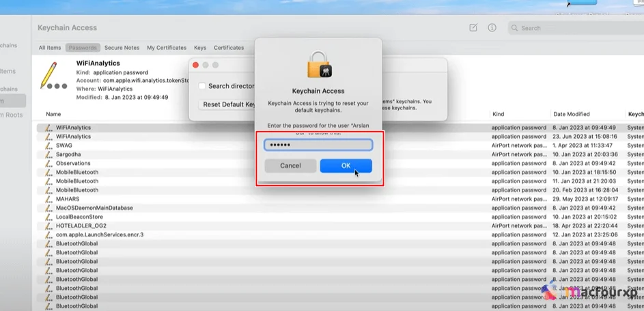
Task: Select the Observations entry
Action: (x=340, y=163)
